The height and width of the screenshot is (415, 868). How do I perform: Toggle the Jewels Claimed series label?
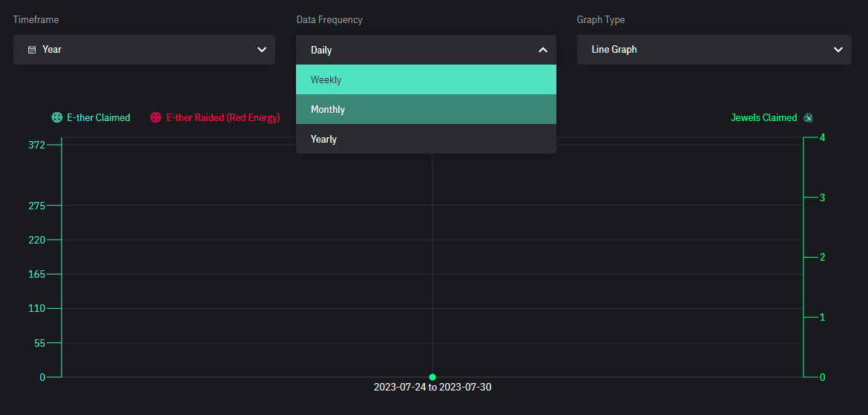pos(763,117)
